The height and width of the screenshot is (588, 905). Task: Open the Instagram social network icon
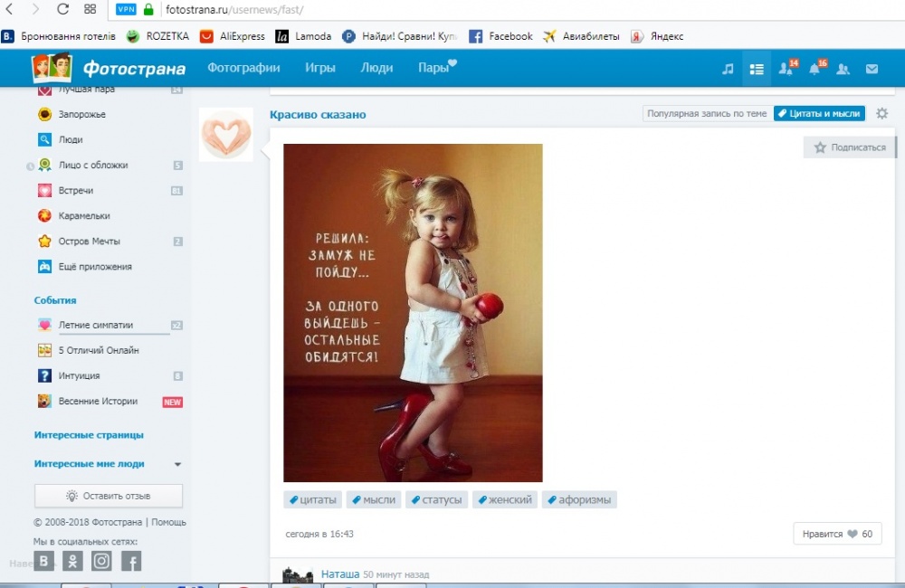[101, 561]
